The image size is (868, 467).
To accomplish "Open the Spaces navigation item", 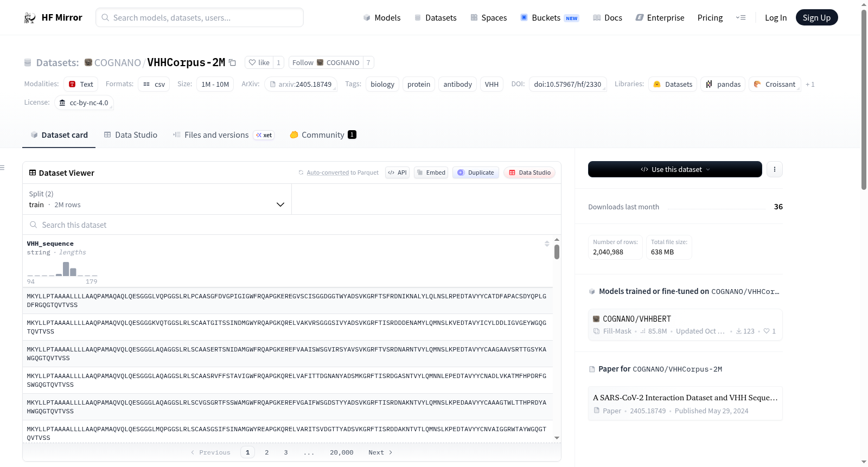I will point(488,17).
